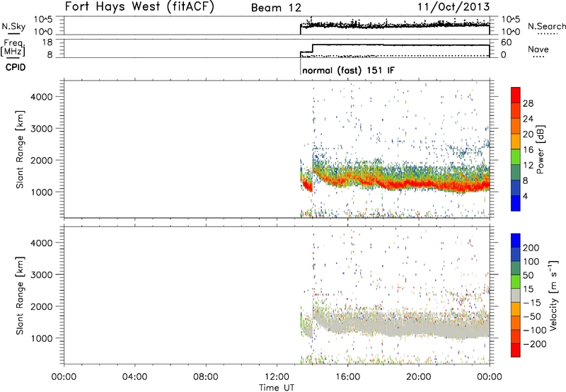Click the Slant Range title of Velocity panel
Image resolution: width=566 pixels, height=392 pixels.
coord(20,296)
